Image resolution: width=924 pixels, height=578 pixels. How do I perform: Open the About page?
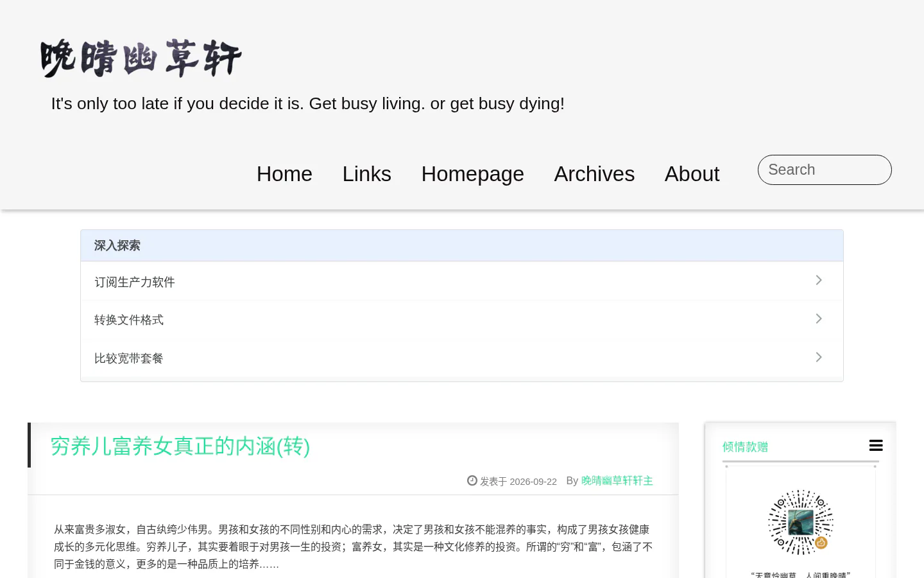(x=692, y=174)
